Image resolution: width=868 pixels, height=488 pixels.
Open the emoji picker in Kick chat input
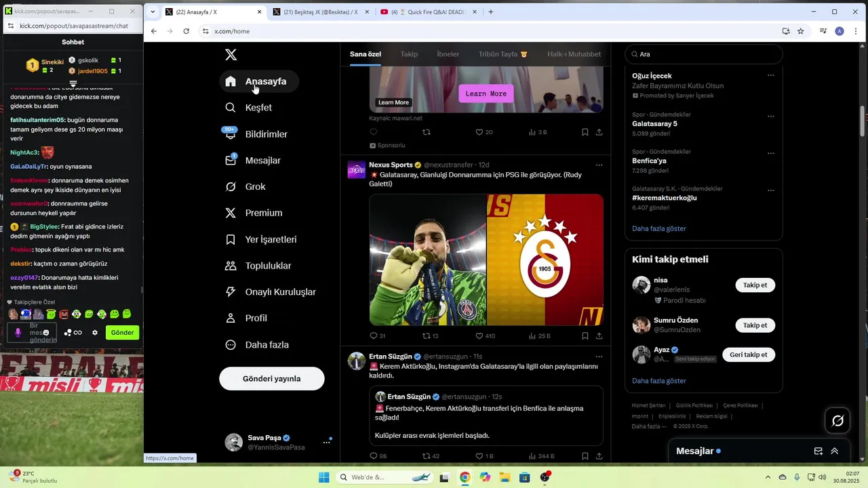click(46, 333)
